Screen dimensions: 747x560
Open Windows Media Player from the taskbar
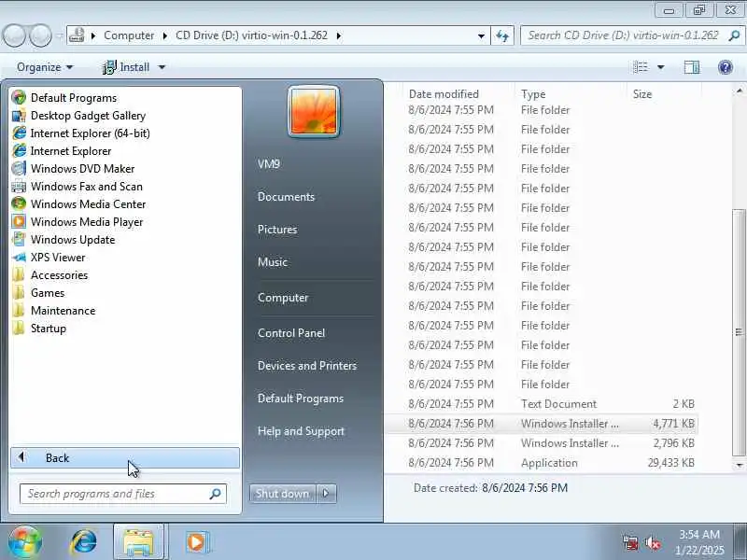click(x=196, y=542)
